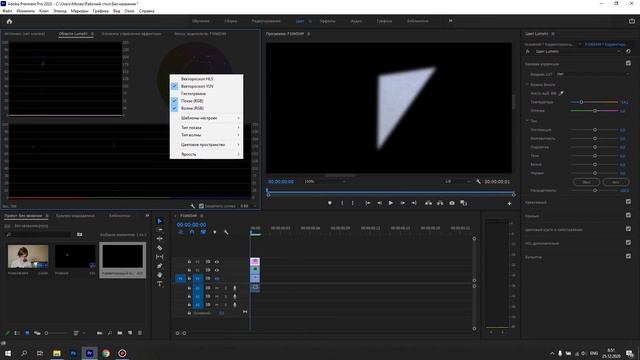
Task: Toggle clamp signal checkbox in scopes panel
Action: pyautogui.click(x=201, y=206)
